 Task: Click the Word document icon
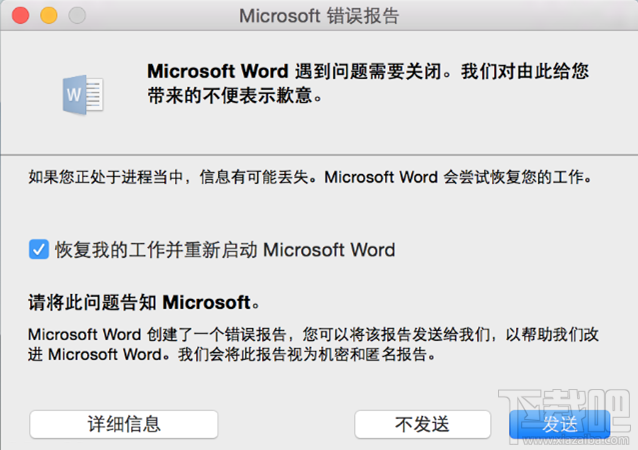pos(83,94)
